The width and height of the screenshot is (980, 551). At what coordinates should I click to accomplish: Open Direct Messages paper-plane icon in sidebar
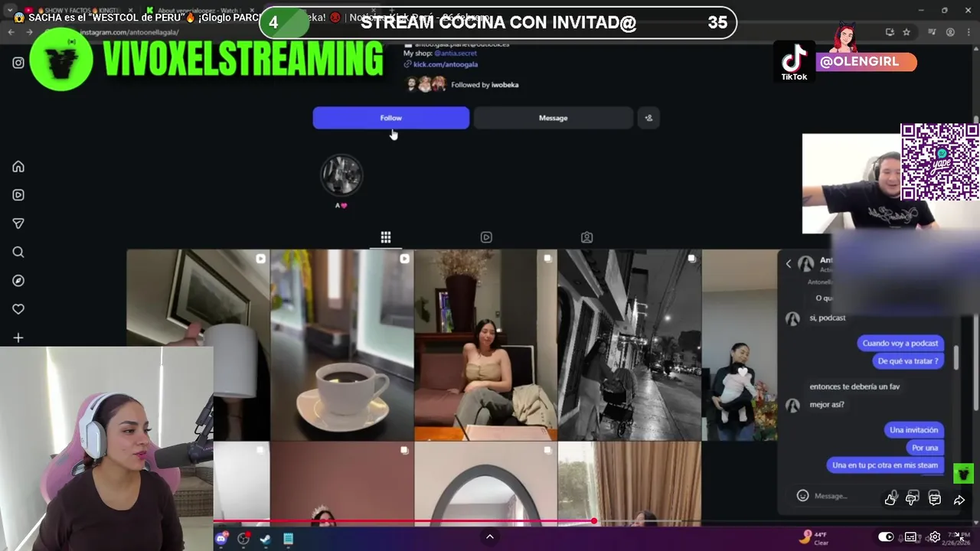[x=18, y=223]
